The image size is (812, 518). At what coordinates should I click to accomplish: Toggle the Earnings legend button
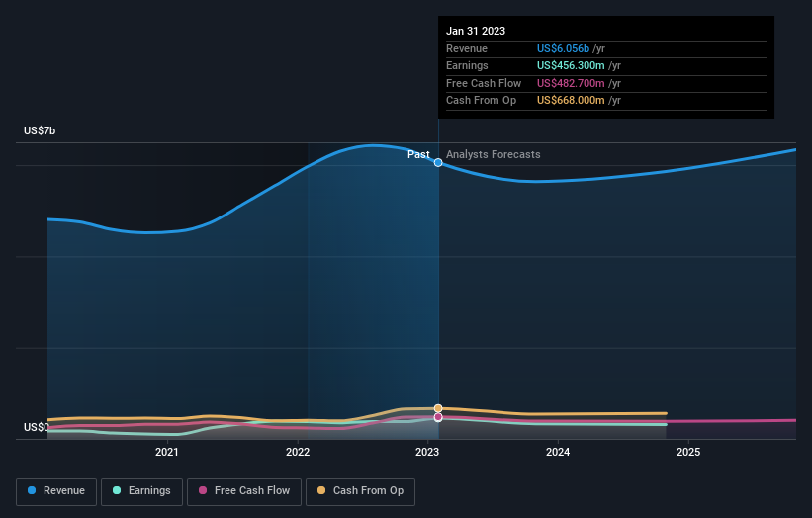click(141, 491)
